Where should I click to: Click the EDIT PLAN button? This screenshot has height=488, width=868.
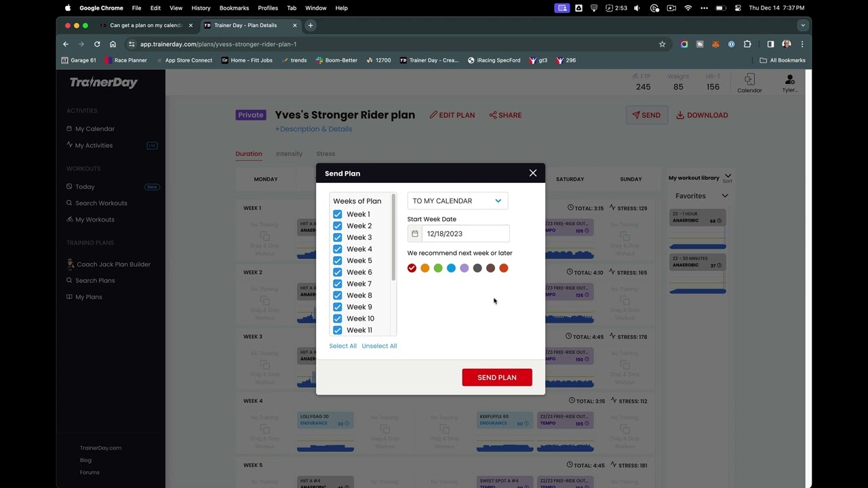click(x=452, y=115)
